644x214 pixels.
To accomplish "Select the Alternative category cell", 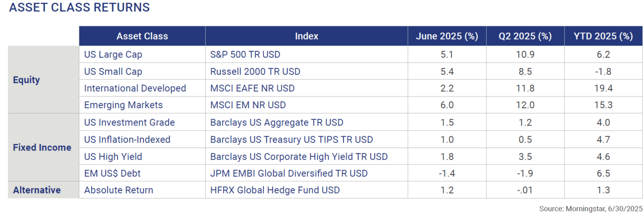I will click(37, 190).
